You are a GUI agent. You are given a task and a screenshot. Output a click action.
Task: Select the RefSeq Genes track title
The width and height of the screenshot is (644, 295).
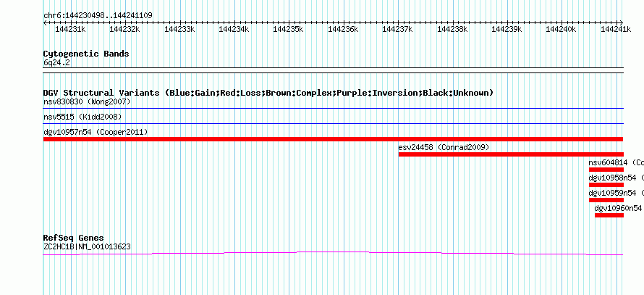(74, 238)
